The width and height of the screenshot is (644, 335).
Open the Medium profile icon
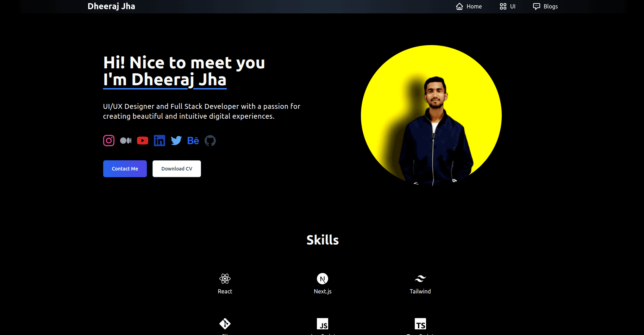126,141
